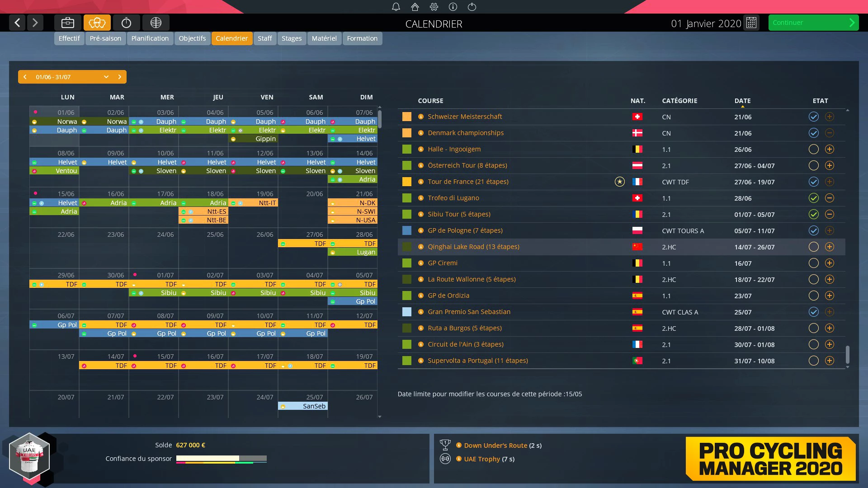The image size is (868, 488).
Task: Open notifications bell icon
Action: [x=396, y=7]
